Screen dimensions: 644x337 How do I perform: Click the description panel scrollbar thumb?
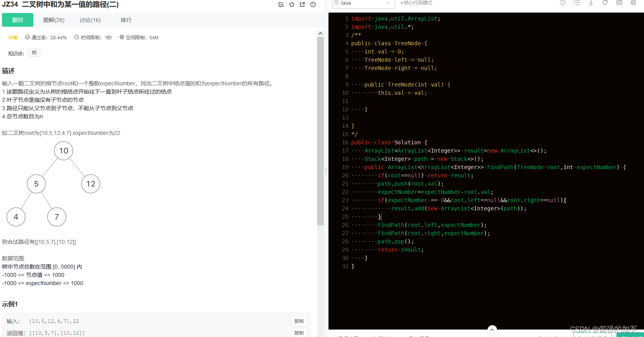(x=320, y=131)
